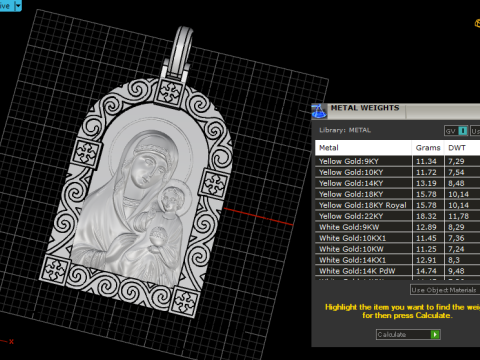Select the White Gold:14K PdW row
Viewport: 480px width, 360px height.
[398, 271]
